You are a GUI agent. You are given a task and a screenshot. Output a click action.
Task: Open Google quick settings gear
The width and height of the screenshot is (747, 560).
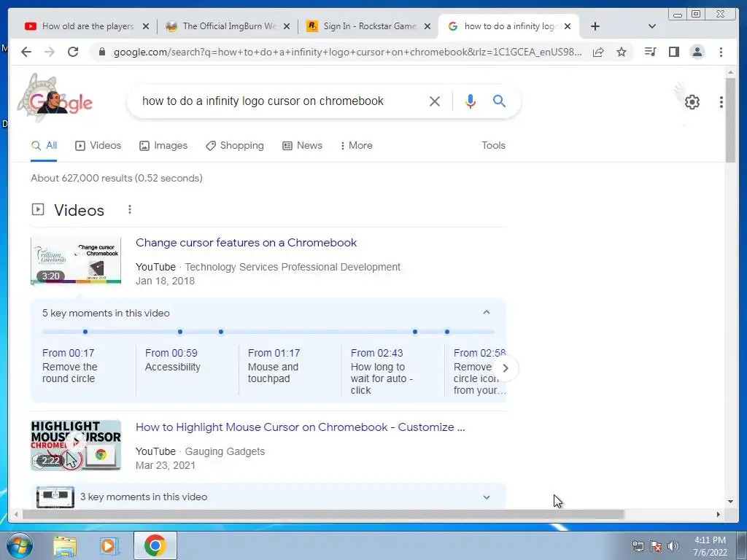click(x=692, y=102)
